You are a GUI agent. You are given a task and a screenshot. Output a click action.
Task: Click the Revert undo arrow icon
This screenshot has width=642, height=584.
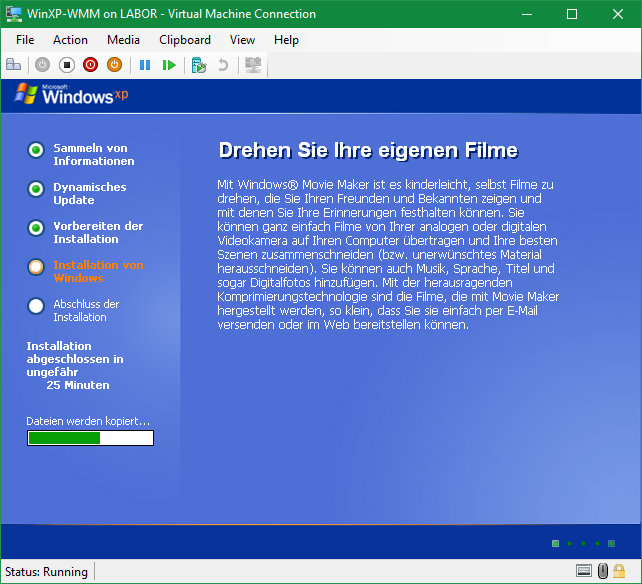coord(223,65)
